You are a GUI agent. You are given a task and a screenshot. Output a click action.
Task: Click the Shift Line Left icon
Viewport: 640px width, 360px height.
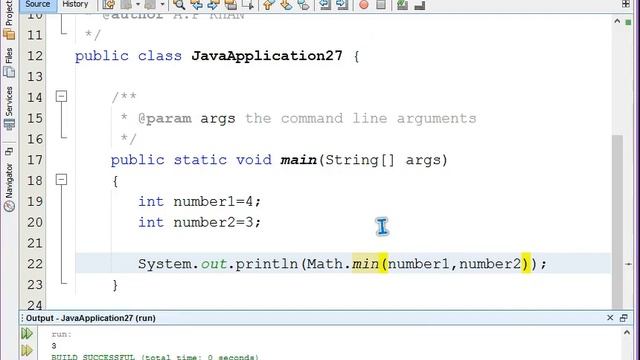(x=325, y=4)
